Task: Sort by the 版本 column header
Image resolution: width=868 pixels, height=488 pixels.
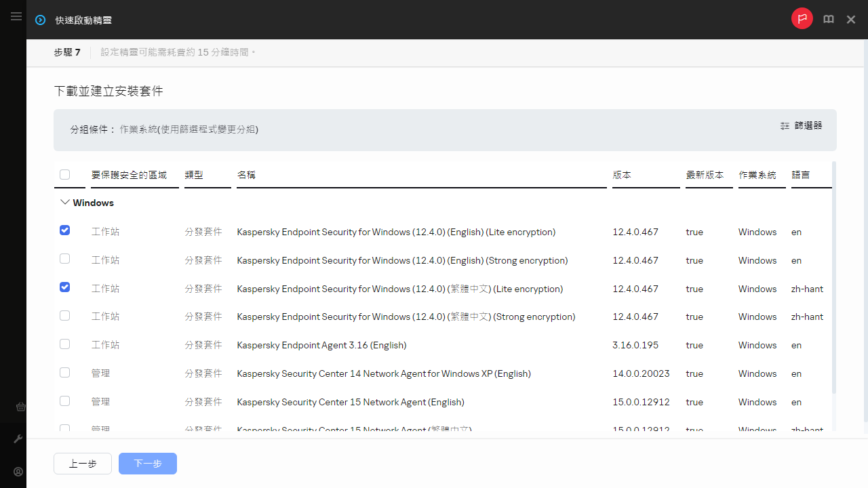Action: coord(622,175)
